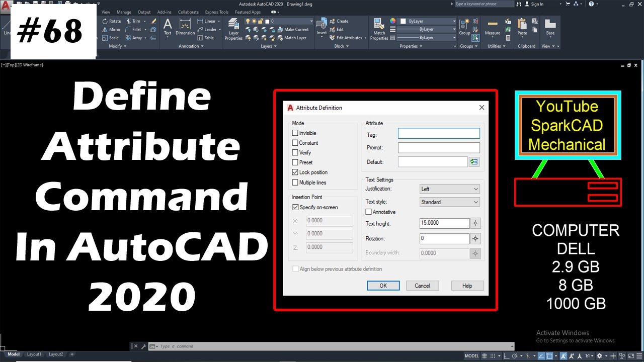Open the Text style dropdown
This screenshot has width=644, height=362.
point(450,202)
